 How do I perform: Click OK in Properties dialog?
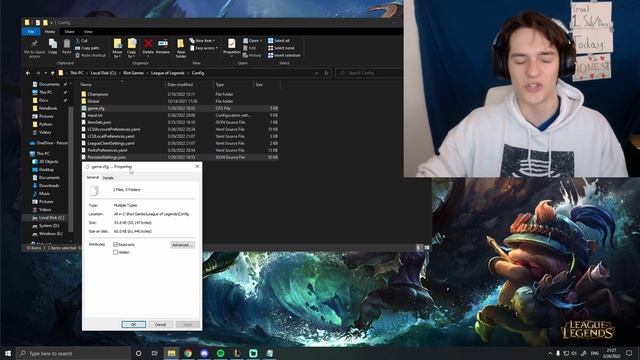(x=133, y=324)
